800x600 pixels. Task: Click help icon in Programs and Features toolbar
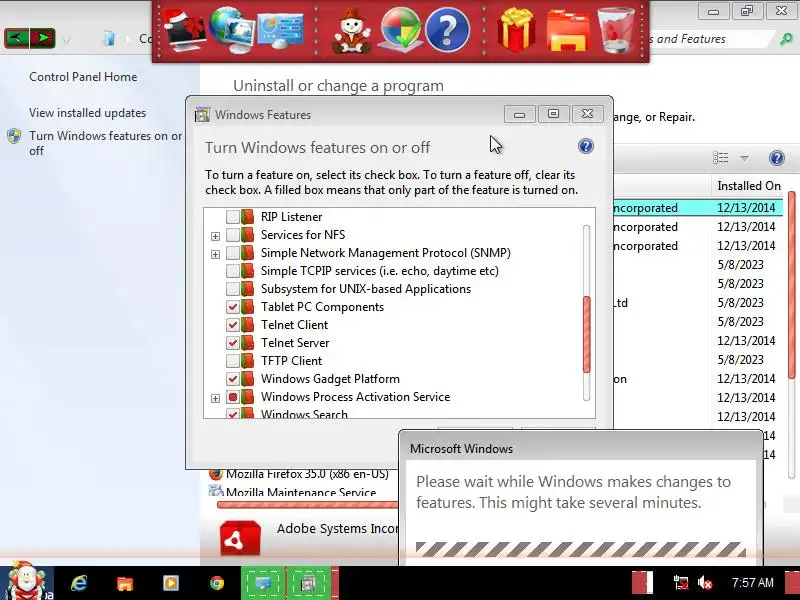pos(777,158)
